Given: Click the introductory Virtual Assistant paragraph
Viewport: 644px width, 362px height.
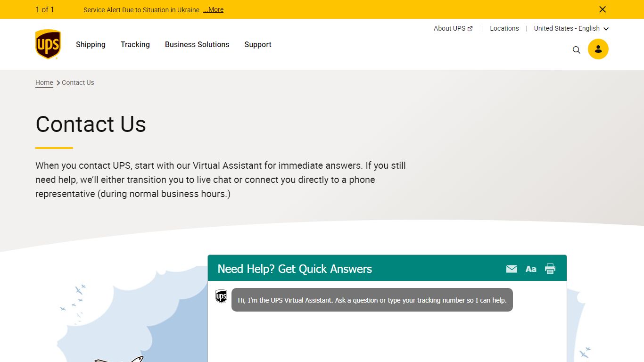Looking at the screenshot, I should tap(221, 180).
